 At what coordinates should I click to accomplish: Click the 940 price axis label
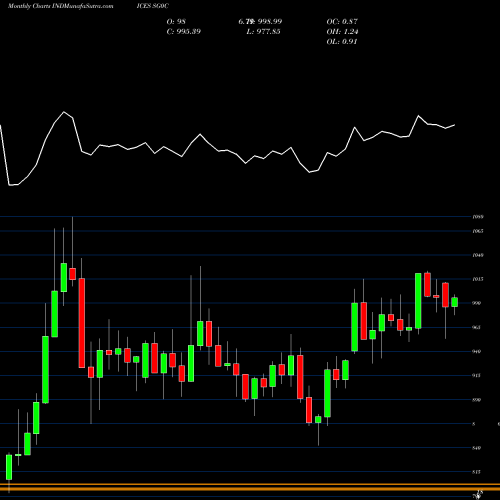click(x=477, y=351)
